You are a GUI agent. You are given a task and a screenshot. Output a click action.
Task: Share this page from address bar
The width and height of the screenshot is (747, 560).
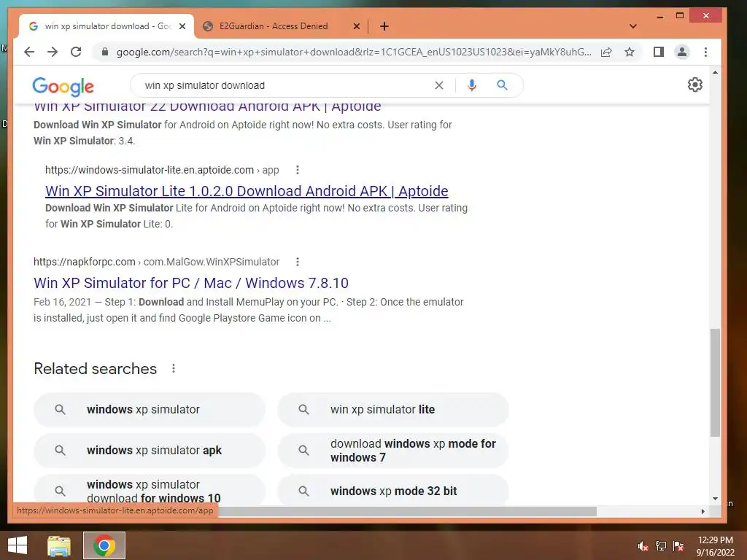pos(606,52)
